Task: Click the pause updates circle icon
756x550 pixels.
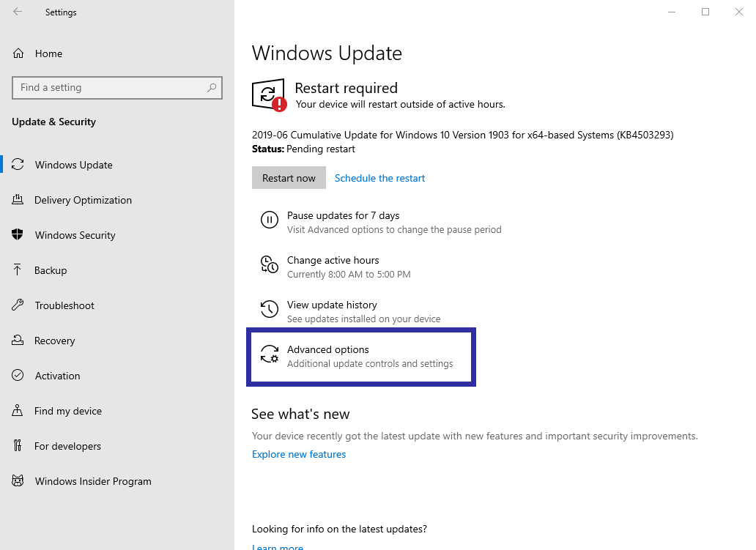Action: coord(270,220)
